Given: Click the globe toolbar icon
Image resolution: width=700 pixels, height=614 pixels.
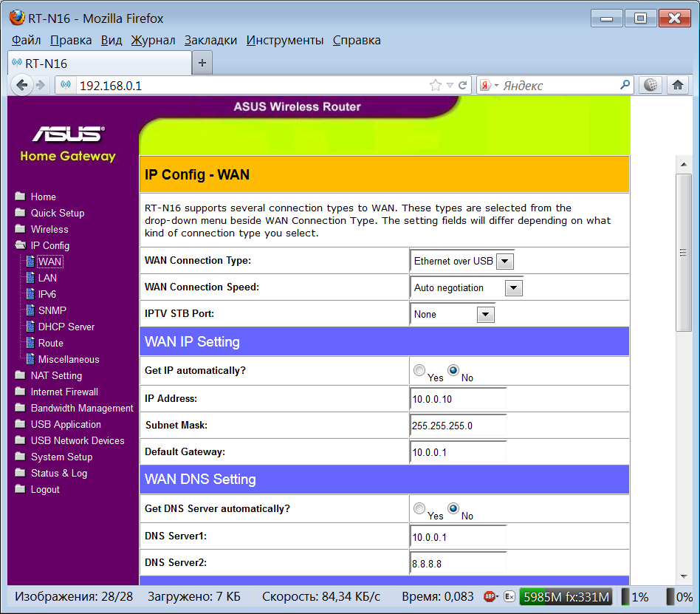Looking at the screenshot, I should (x=651, y=85).
